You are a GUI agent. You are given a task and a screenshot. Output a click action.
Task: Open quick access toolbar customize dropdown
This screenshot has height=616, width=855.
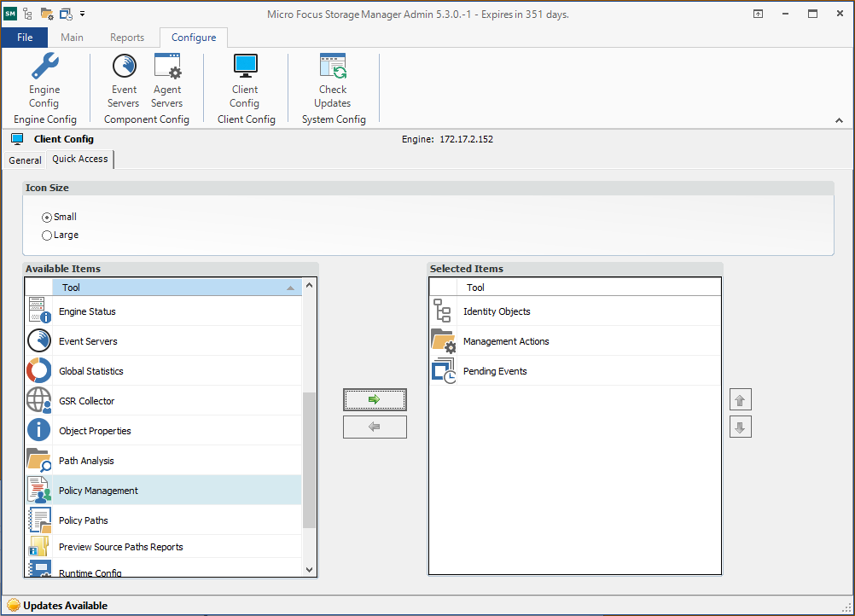[x=83, y=14]
